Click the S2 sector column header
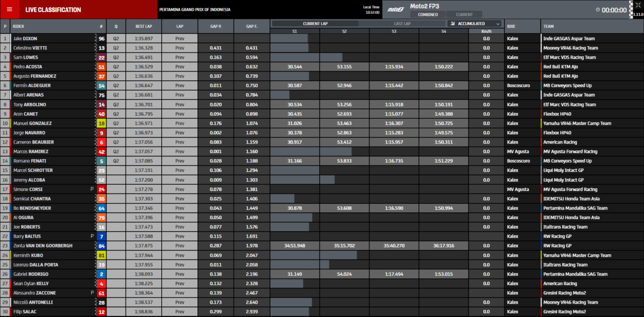 click(x=344, y=31)
